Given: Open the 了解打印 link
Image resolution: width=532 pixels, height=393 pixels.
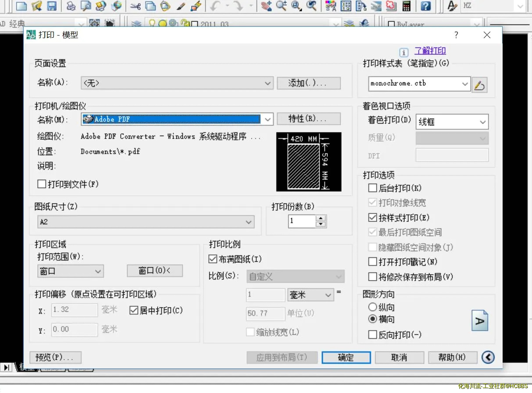Looking at the screenshot, I should coord(430,51).
